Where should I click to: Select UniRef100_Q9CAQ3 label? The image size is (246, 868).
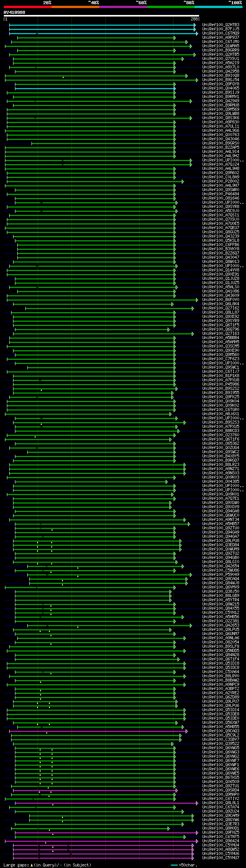point(221,731)
